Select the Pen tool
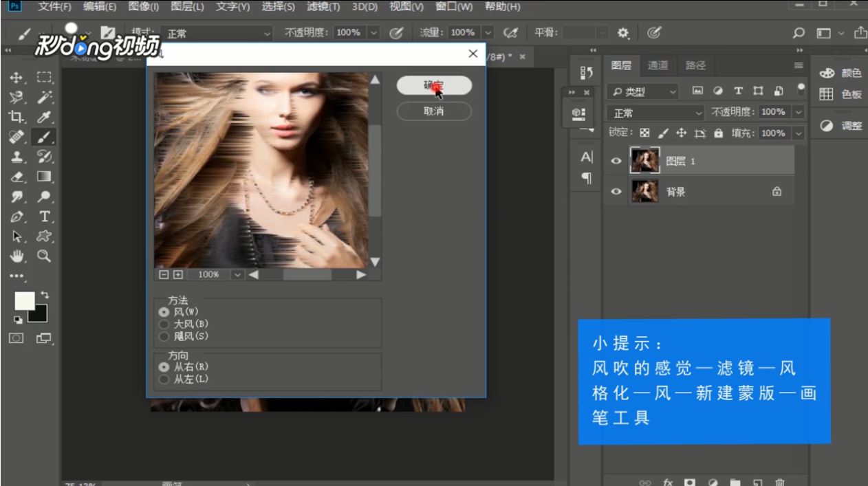This screenshot has height=486, width=868. 17,217
